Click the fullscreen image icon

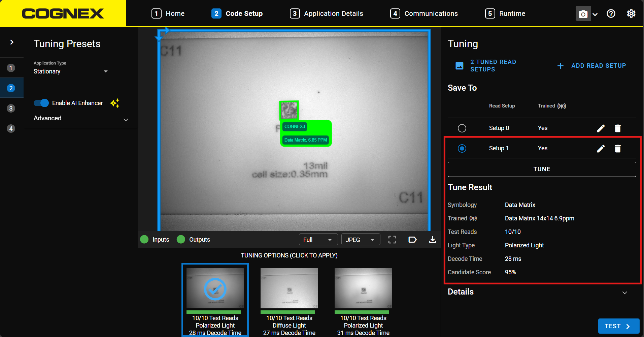point(392,240)
